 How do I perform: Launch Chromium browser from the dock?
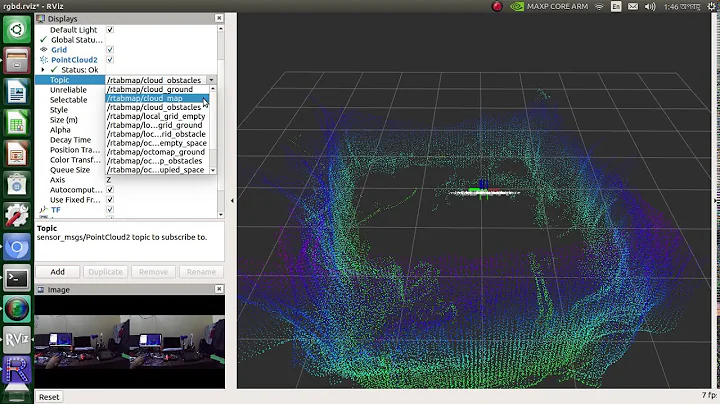(x=17, y=247)
